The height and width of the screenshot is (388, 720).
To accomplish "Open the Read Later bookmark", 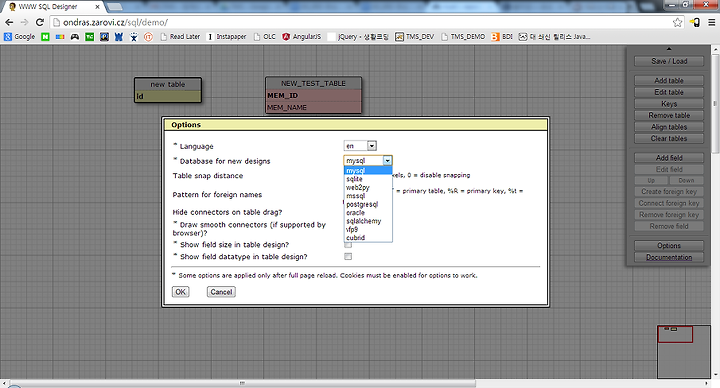I will pos(180,37).
